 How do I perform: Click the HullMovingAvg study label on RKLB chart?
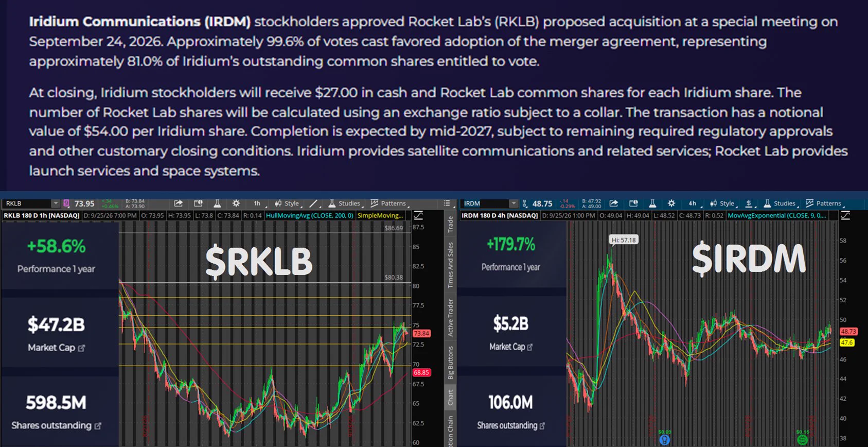point(310,215)
